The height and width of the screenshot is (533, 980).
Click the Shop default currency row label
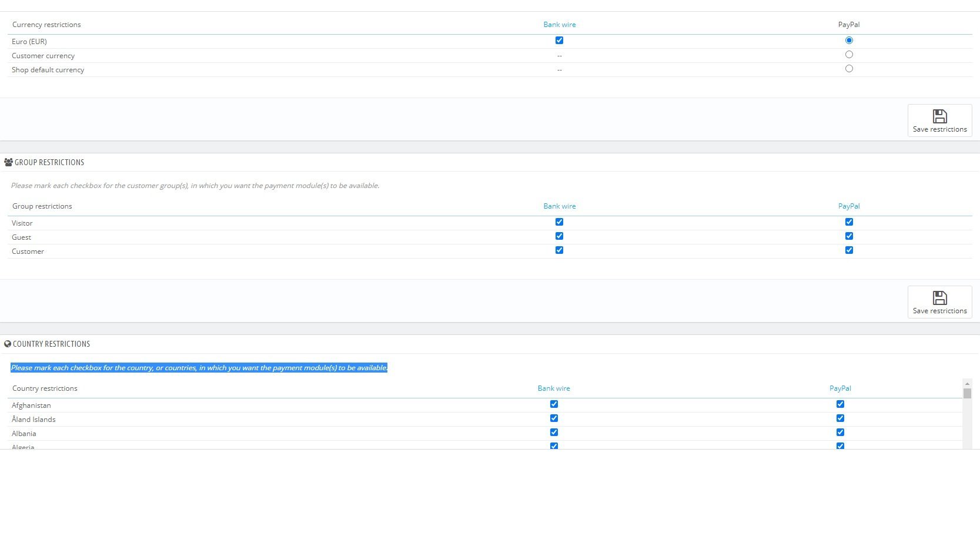48,70
